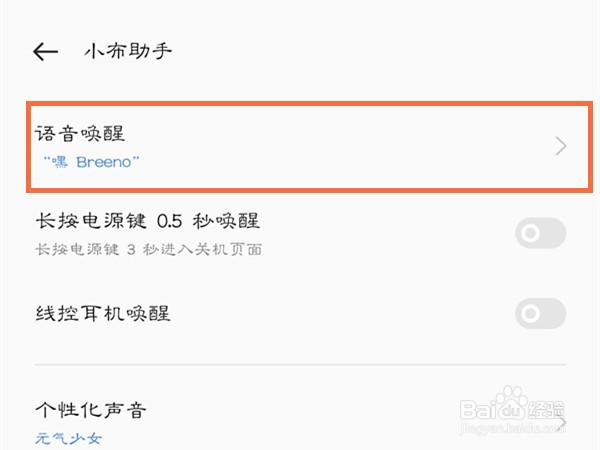Expand 语音唤醒 using its right chevron
The width and height of the screenshot is (600, 450).
pos(560,147)
